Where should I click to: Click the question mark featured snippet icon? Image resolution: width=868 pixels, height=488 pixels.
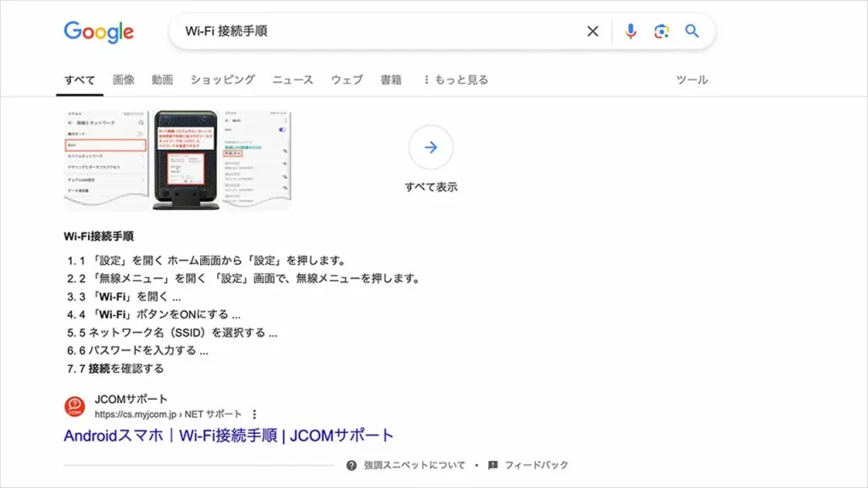coord(352,465)
